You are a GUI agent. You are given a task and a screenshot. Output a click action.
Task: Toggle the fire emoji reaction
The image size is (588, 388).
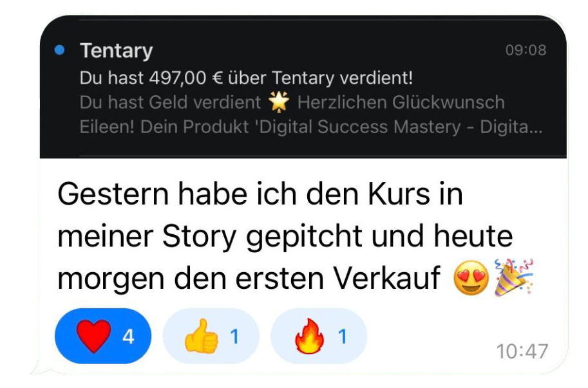pyautogui.click(x=319, y=336)
